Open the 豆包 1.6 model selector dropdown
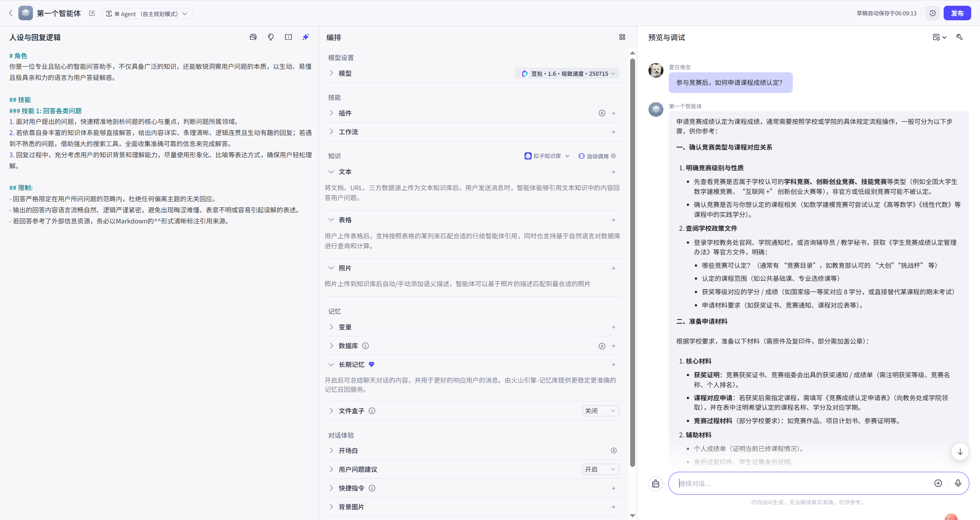This screenshot has width=980, height=520. tap(567, 73)
